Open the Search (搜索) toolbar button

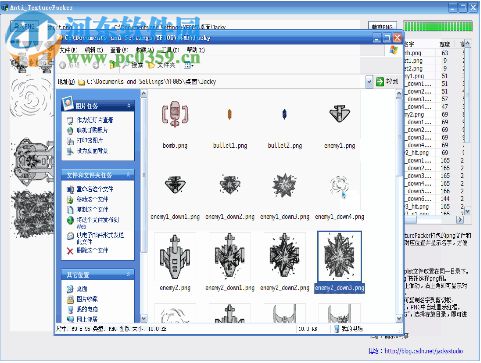[x=133, y=66]
